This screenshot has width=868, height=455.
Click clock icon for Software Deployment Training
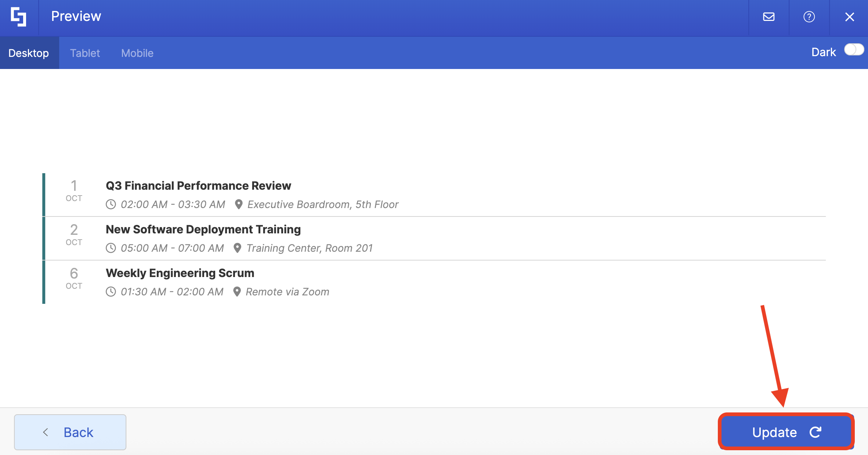pos(111,248)
